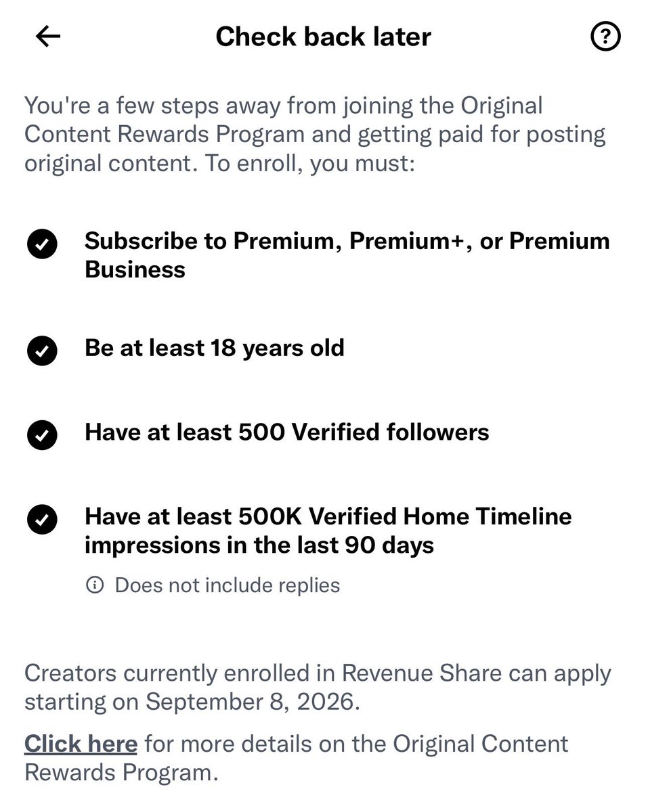648x812 pixels.
Task: Tap the back arrow icon
Action: click(x=48, y=37)
